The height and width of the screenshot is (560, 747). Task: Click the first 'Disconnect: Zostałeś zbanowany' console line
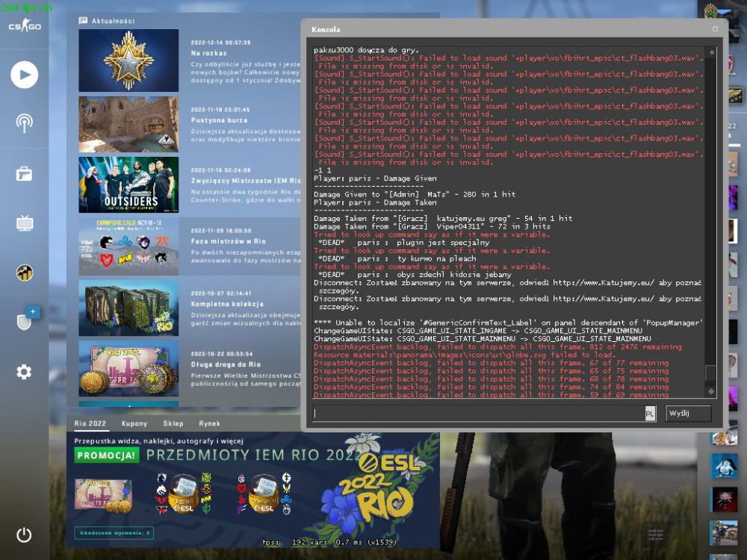507,287
